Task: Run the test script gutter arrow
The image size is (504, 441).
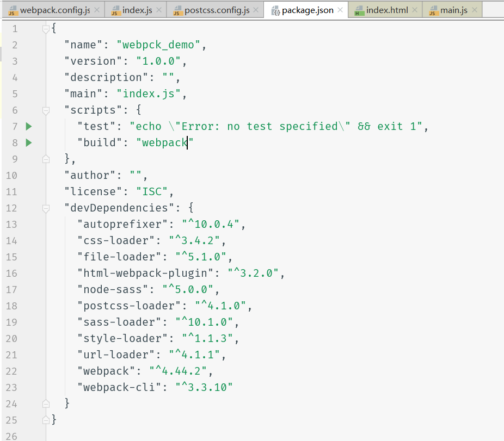Action: point(29,127)
